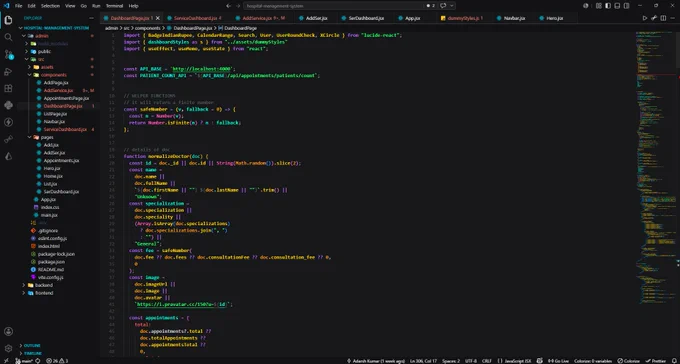The image size is (680, 364).
Task: Open the Manage gear icon
Action: pos(8,348)
